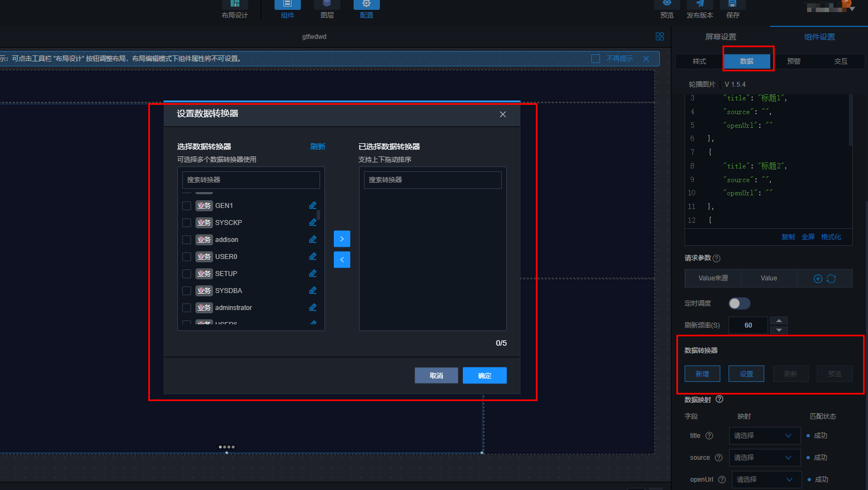Edit the SYSDBA converter with pencil icon
868x490 pixels.
(x=313, y=290)
